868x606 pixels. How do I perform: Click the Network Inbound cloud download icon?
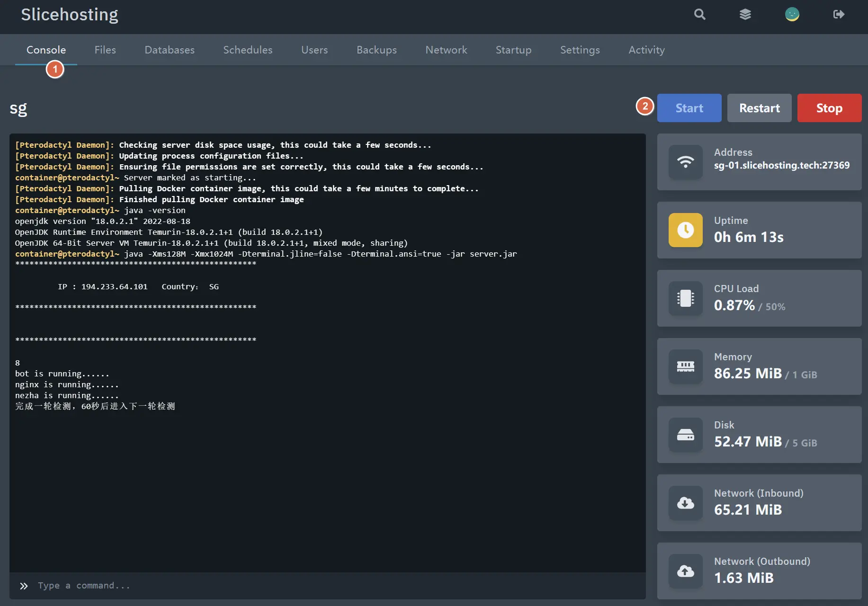tap(685, 503)
